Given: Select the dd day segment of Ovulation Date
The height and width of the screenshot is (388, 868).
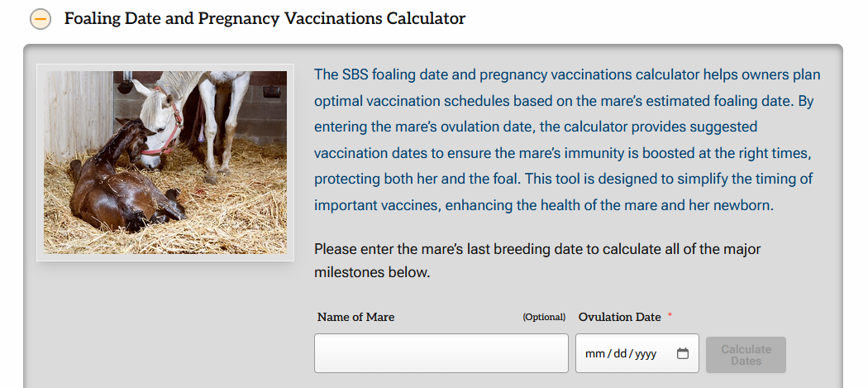Looking at the screenshot, I should tap(619, 353).
